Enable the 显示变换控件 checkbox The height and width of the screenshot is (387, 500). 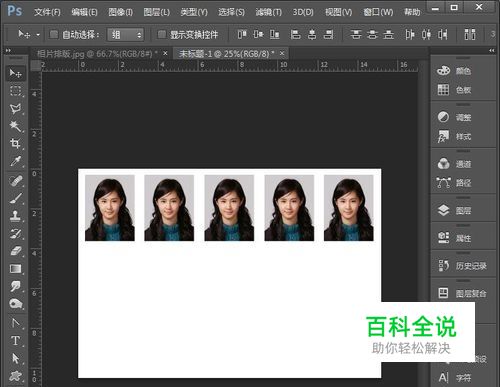[162, 34]
